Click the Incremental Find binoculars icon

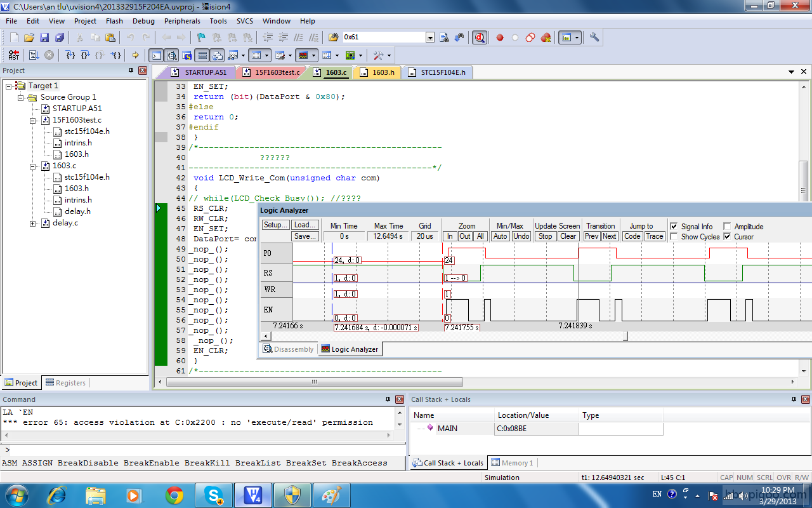[x=459, y=37]
